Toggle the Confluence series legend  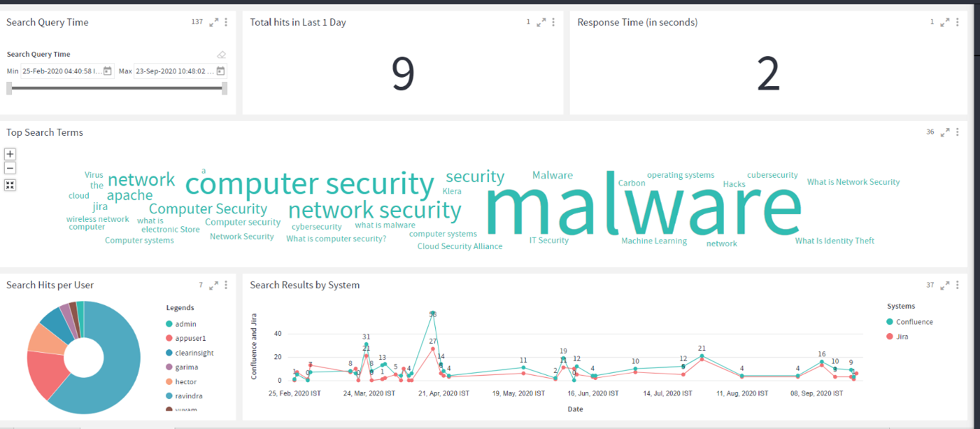tap(910, 322)
